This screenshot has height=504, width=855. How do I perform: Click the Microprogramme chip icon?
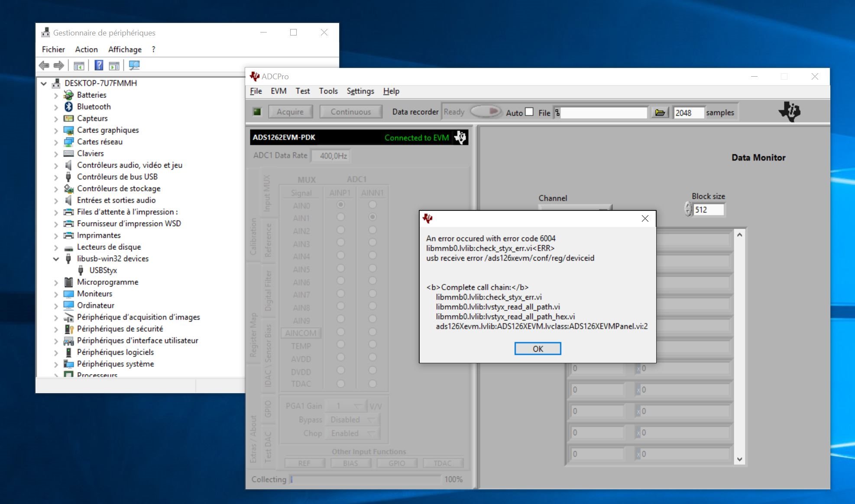pyautogui.click(x=68, y=282)
